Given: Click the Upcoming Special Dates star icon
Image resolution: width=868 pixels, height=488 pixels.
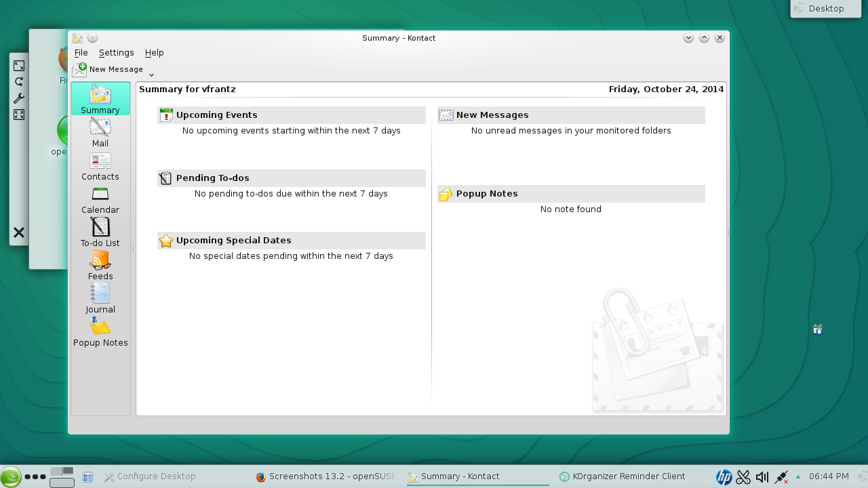Looking at the screenshot, I should click(x=166, y=241).
